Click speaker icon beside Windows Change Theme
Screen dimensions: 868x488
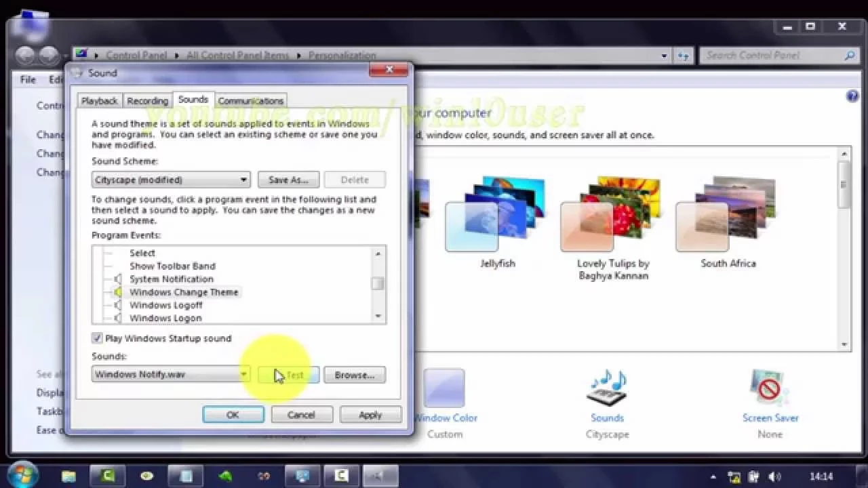[x=118, y=292]
